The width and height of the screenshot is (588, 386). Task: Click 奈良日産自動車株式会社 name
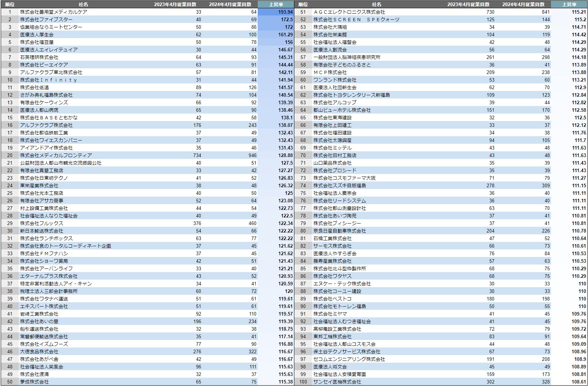(340, 231)
